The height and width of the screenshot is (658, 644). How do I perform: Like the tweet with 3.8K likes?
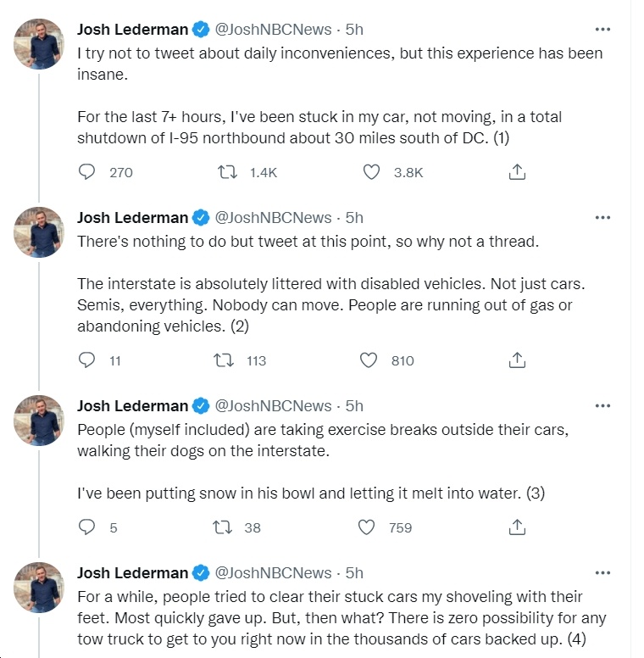[371, 172]
